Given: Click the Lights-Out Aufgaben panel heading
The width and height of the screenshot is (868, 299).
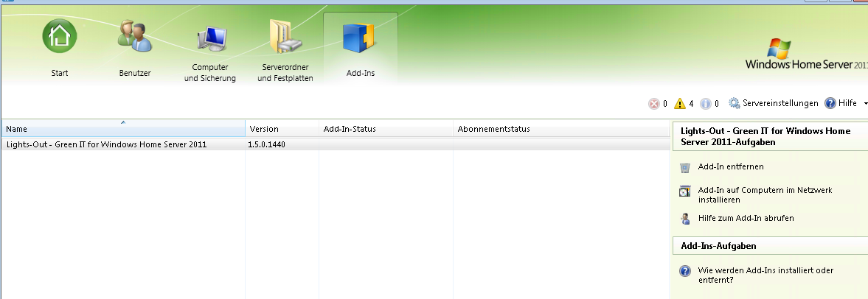Looking at the screenshot, I should point(770,136).
